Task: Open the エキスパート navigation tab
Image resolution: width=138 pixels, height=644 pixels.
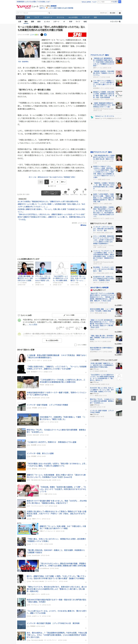Action: click(x=48, y=17)
